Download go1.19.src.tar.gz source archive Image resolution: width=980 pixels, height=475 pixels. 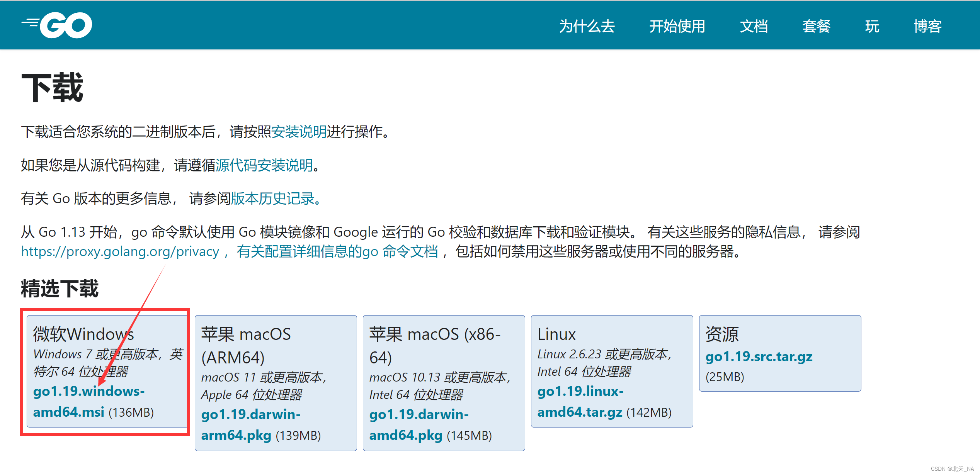(759, 356)
